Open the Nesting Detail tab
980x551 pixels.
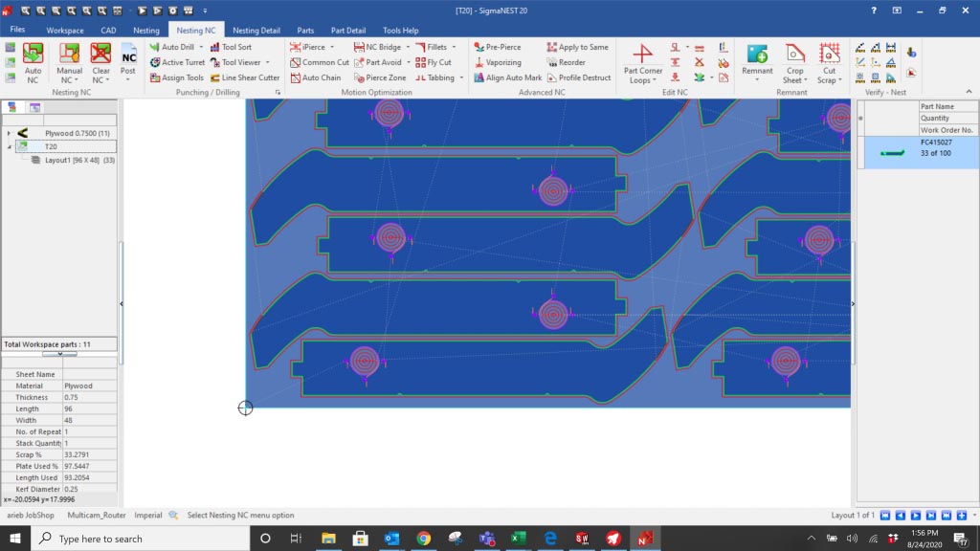[256, 30]
